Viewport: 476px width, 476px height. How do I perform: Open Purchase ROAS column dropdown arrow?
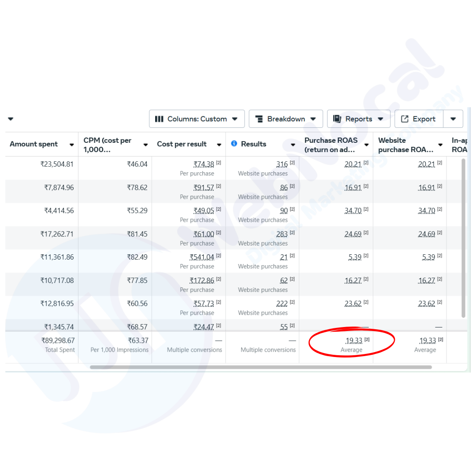[366, 145]
